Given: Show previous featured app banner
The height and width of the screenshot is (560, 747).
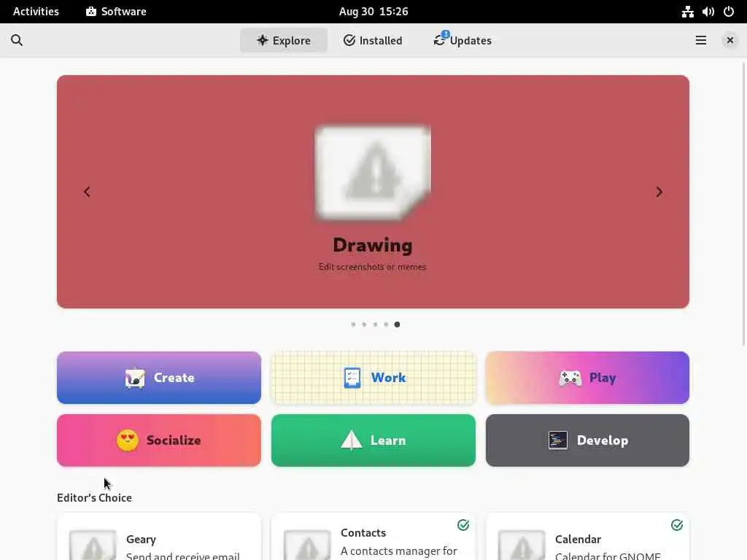Looking at the screenshot, I should pos(87,192).
